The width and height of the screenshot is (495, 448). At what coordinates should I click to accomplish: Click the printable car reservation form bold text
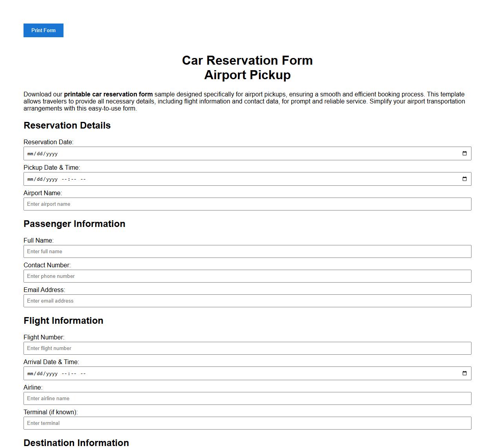click(x=108, y=94)
